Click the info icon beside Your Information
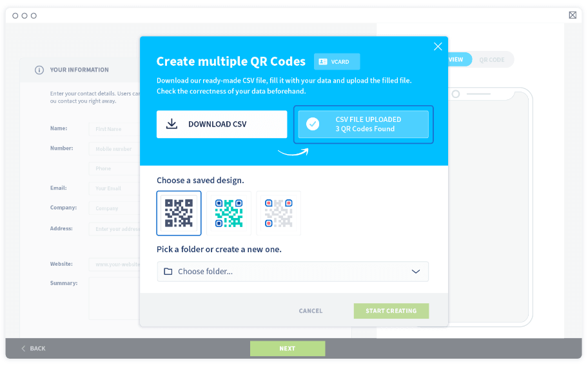Image resolution: width=588 pixels, height=369 pixels. point(39,70)
